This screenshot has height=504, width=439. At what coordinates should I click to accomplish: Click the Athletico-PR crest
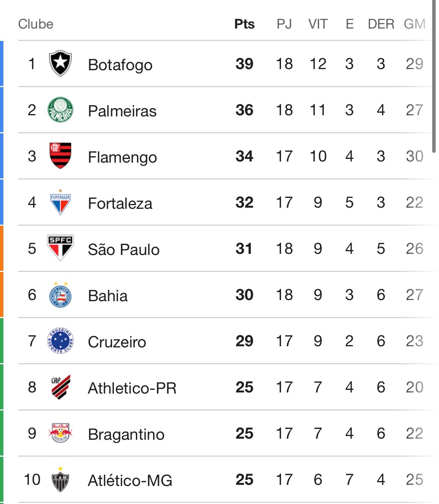60,387
